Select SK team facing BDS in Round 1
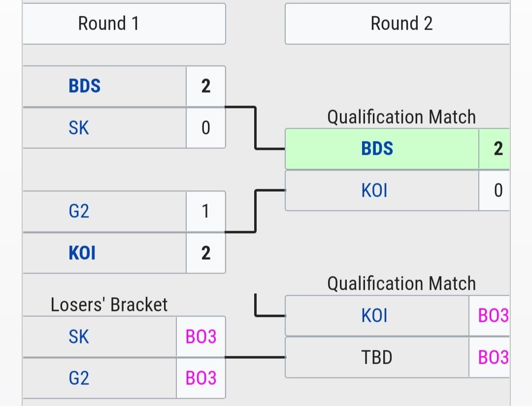Viewport: 532px width, 406px height. (79, 128)
